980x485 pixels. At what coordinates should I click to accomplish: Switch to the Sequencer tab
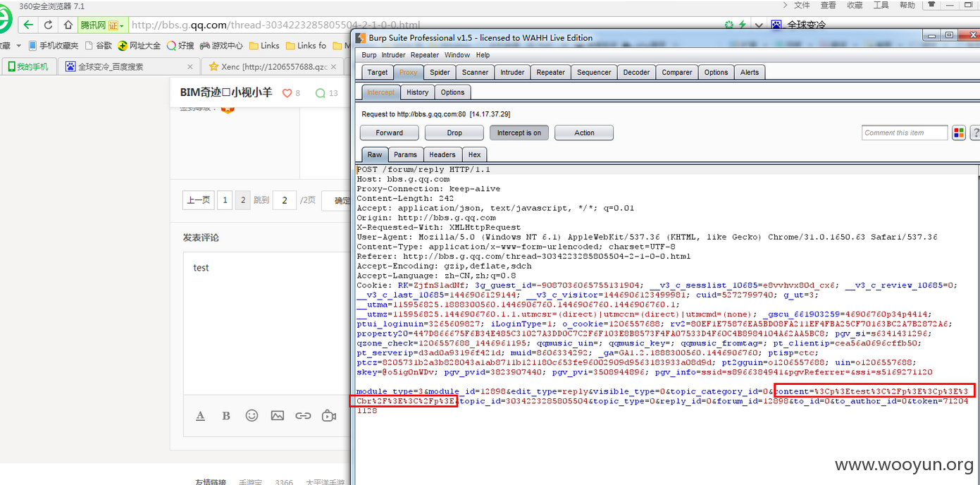click(x=594, y=72)
